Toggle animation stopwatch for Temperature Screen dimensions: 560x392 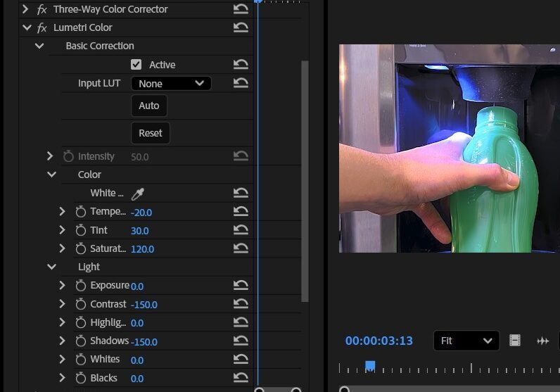coord(81,212)
